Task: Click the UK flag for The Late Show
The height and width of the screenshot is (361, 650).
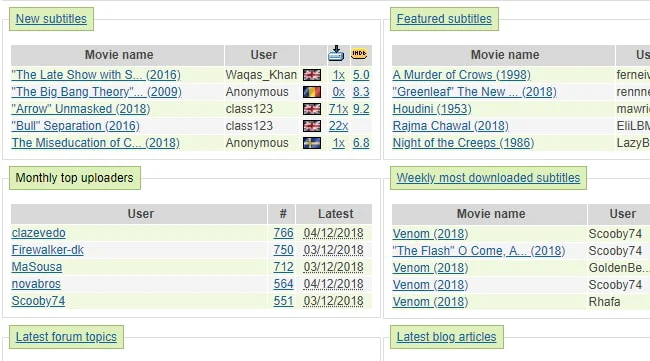Action: (312, 75)
